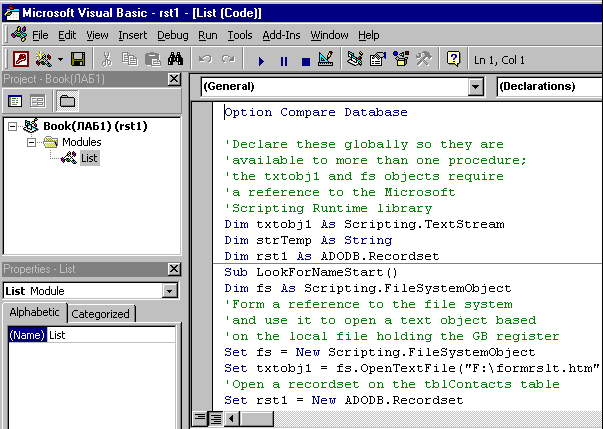The width and height of the screenshot is (603, 429).
Task: Open the Debug menu
Action: [173, 35]
